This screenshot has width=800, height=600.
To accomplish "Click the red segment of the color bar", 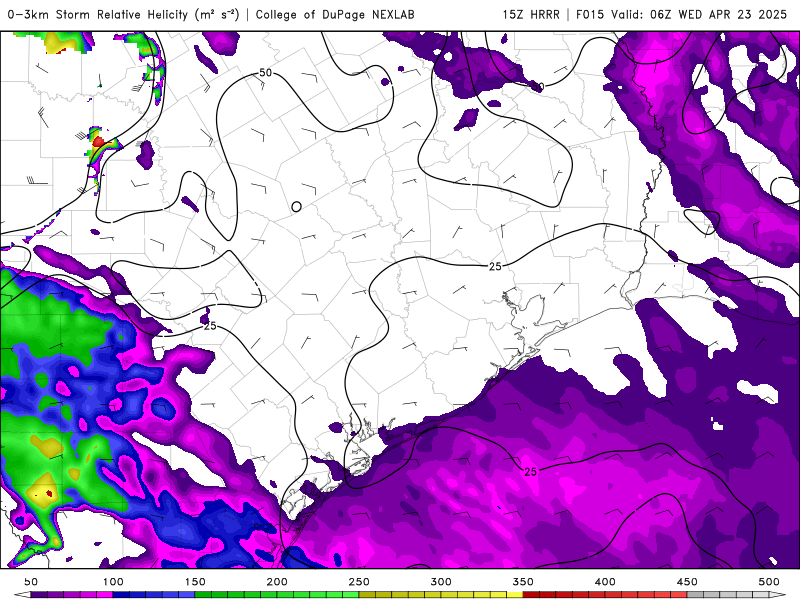I will (x=605, y=595).
